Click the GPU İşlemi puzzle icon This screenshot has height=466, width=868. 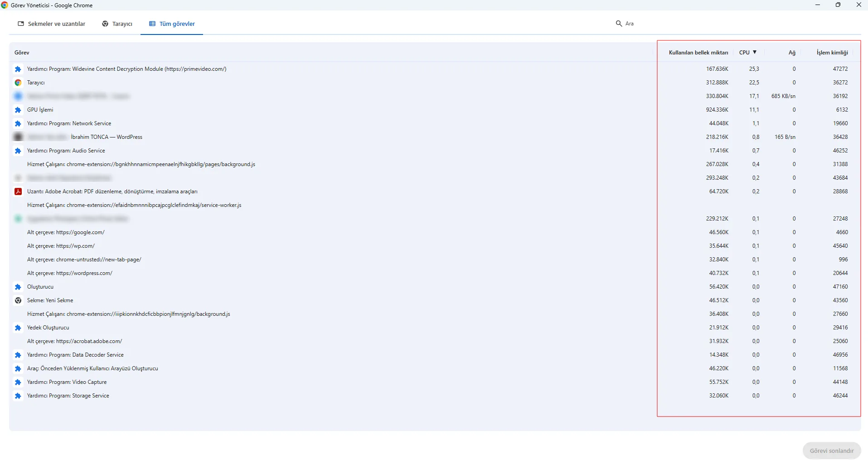pyautogui.click(x=18, y=110)
